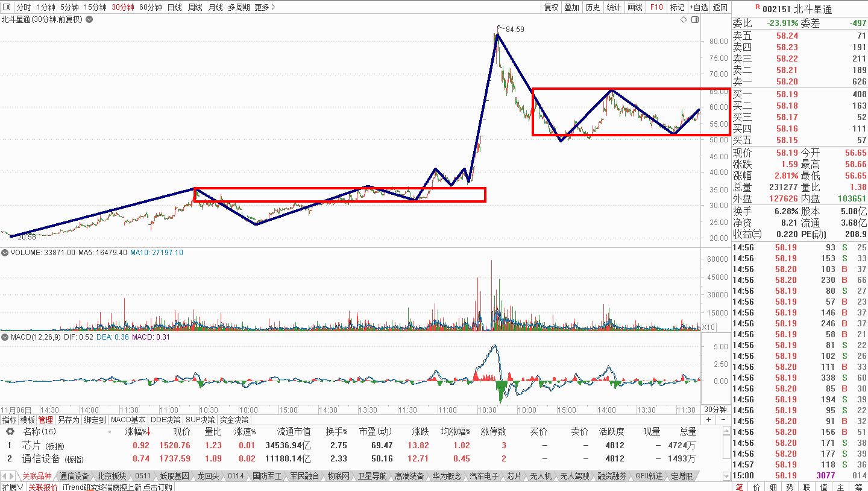Expand the VOLUME indicator options arrow
The image size is (868, 491).
coord(5,253)
